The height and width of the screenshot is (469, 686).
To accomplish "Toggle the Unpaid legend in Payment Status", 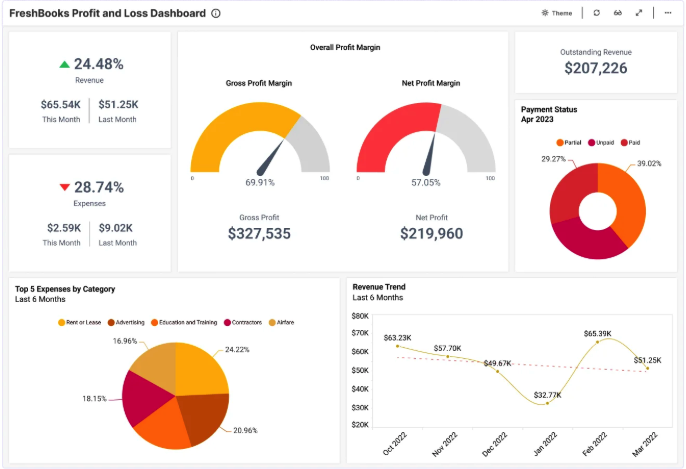I will pos(602,143).
